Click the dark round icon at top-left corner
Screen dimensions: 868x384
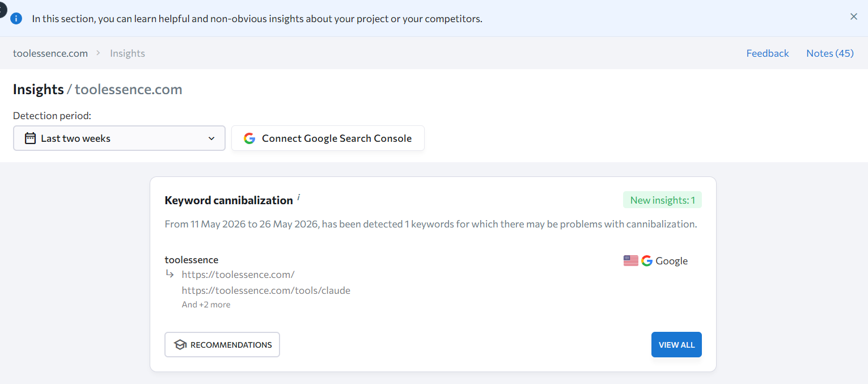tap(2, 9)
